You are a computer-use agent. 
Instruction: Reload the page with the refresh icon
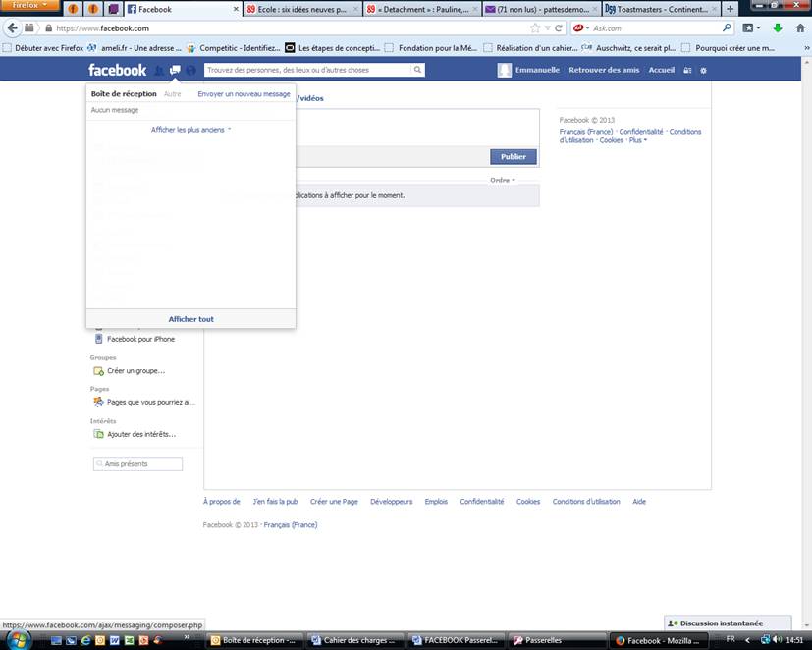tap(559, 27)
